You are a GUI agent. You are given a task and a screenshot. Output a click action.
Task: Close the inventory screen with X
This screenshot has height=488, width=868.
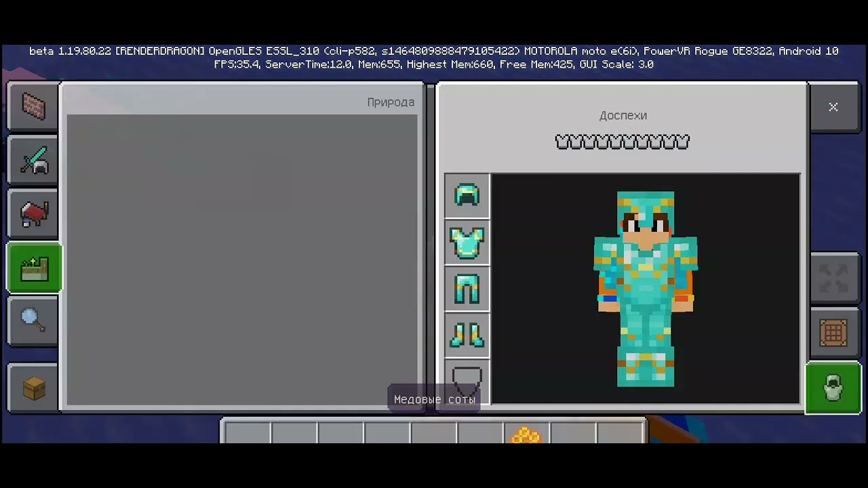(x=833, y=107)
